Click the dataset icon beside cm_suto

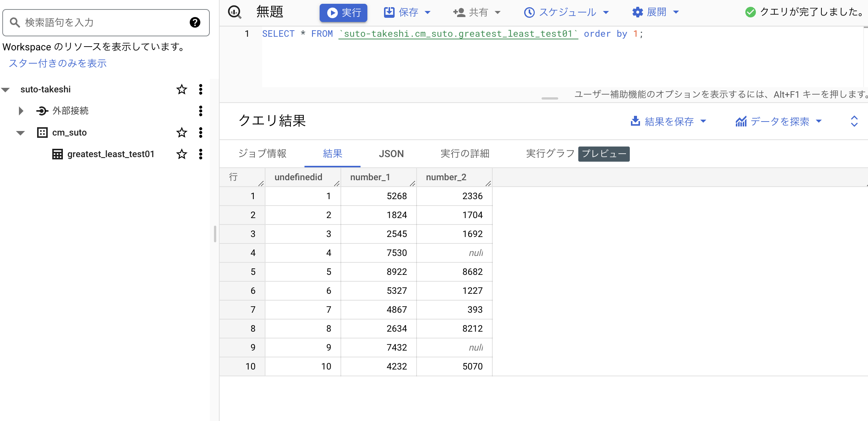click(x=42, y=133)
